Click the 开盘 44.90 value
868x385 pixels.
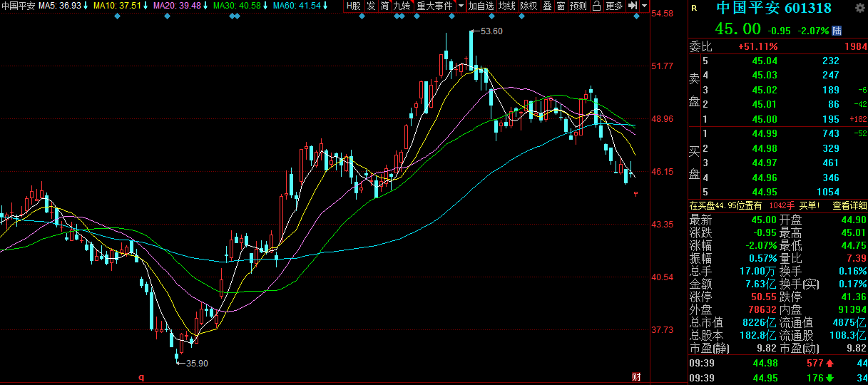(852, 220)
